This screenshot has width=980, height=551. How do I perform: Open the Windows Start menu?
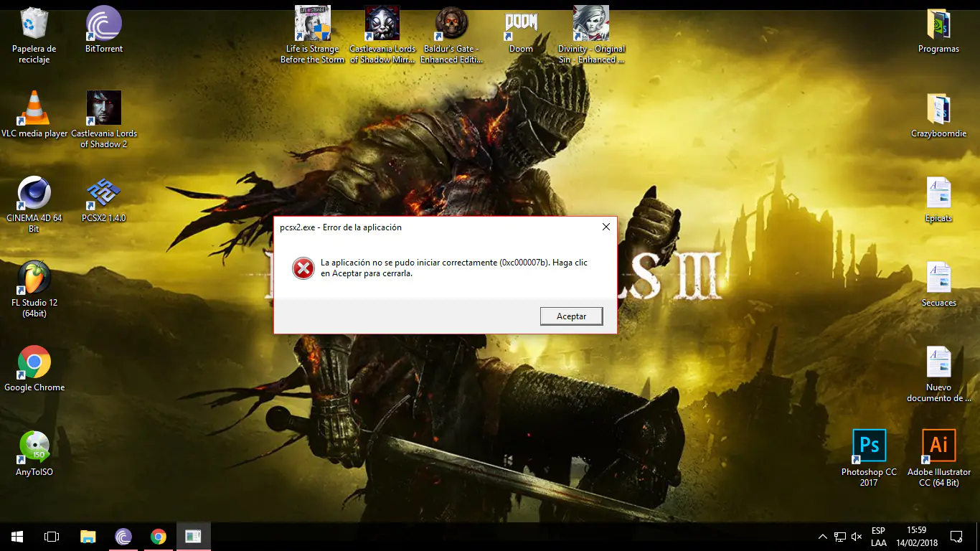(17, 537)
